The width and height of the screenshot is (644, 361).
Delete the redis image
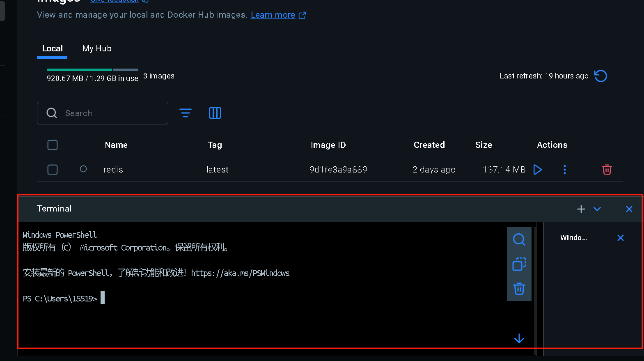pyautogui.click(x=607, y=170)
